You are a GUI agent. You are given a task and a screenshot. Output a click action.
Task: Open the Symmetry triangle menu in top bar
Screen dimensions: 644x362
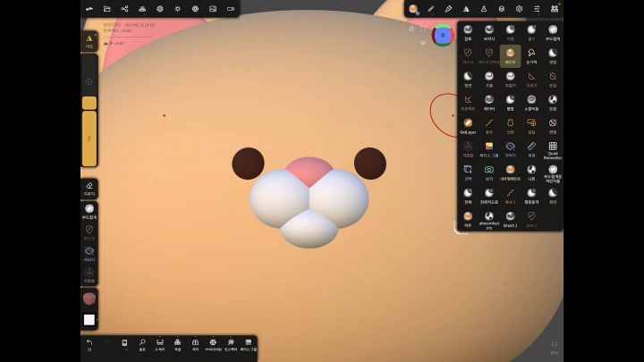coord(466,9)
